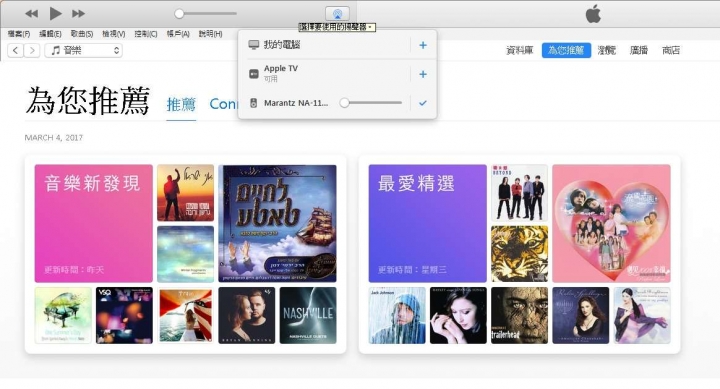Open the American flag beach album cover
Image resolution: width=720 pixels, height=389 pixels.
[x=186, y=316]
